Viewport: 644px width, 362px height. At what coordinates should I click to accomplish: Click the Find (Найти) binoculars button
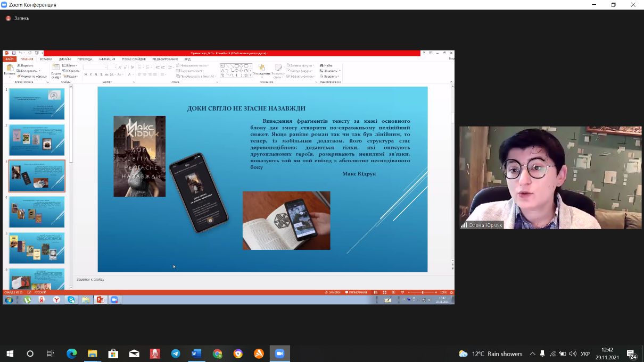[x=326, y=65]
